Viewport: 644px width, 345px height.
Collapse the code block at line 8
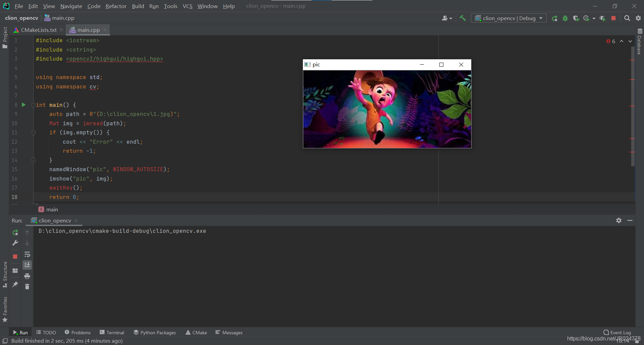pos(33,105)
